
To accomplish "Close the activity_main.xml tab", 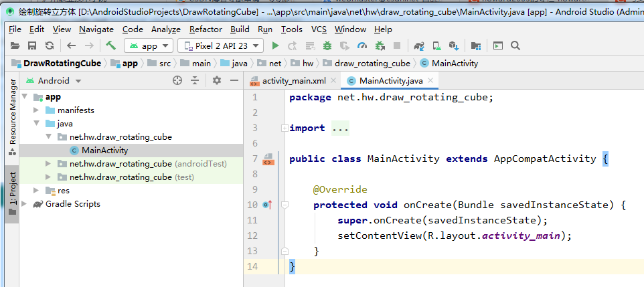I will point(333,80).
